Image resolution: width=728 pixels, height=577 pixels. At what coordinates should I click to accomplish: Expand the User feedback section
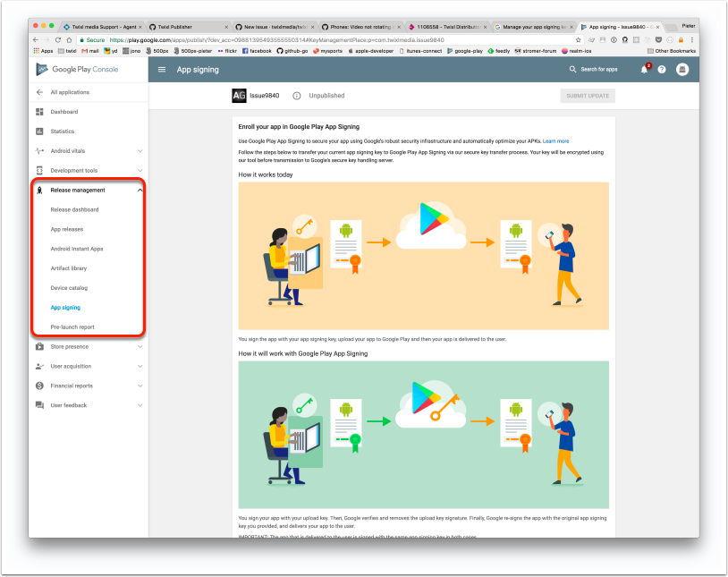click(x=140, y=405)
